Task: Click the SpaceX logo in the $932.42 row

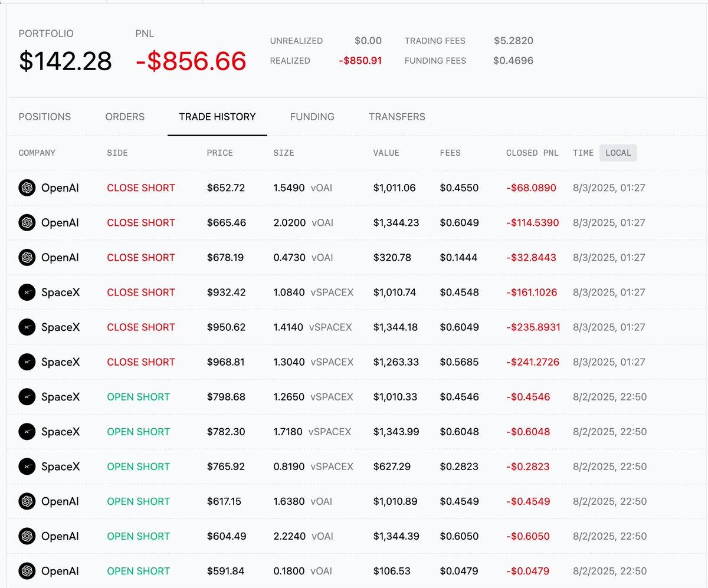Action: [x=27, y=293]
